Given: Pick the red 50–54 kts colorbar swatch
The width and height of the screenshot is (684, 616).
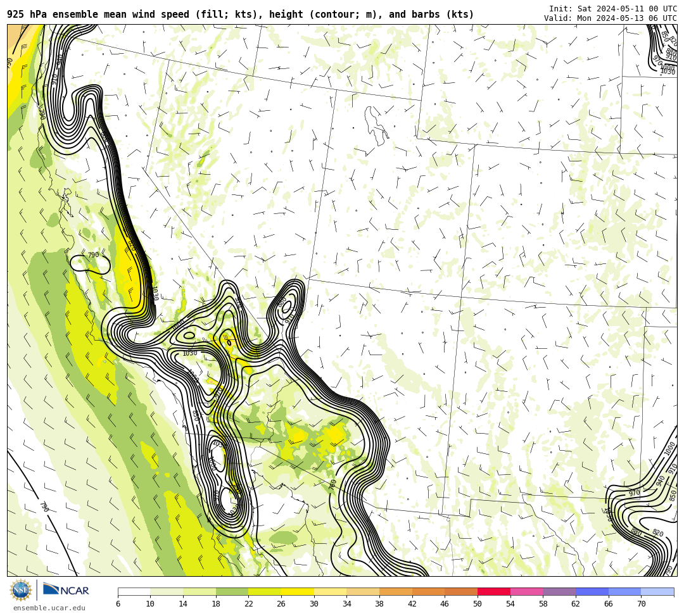Looking at the screenshot, I should 494,591.
